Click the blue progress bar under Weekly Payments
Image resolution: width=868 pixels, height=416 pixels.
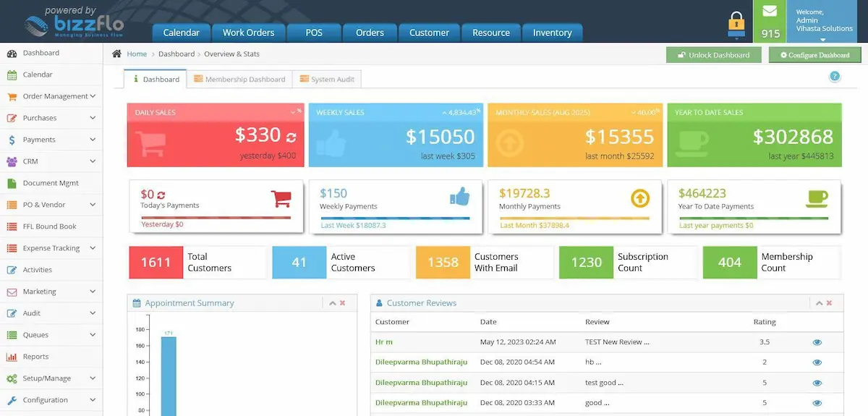click(x=395, y=218)
